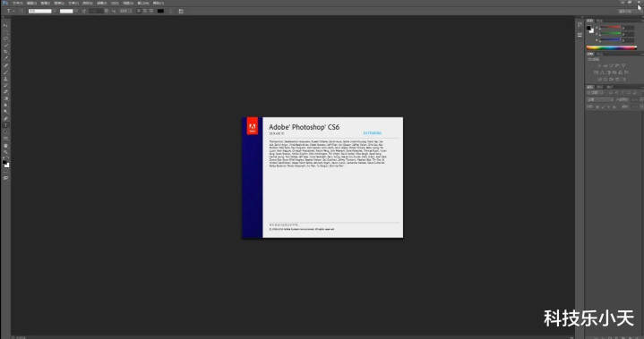
Task: Select the Pen tool
Action: click(5, 118)
